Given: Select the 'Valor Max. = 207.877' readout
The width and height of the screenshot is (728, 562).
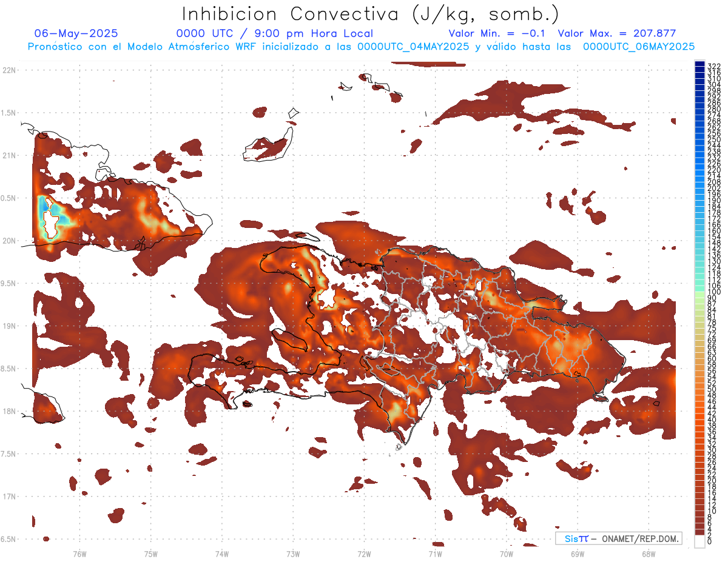Looking at the screenshot, I should pyautogui.click(x=617, y=33).
